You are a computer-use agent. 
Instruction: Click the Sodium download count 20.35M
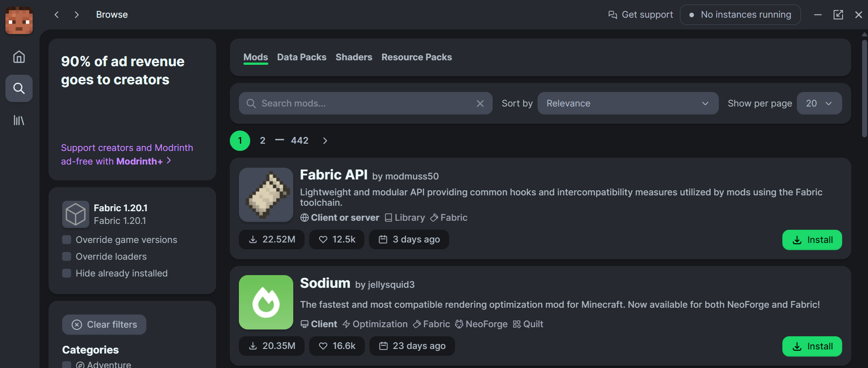272,346
